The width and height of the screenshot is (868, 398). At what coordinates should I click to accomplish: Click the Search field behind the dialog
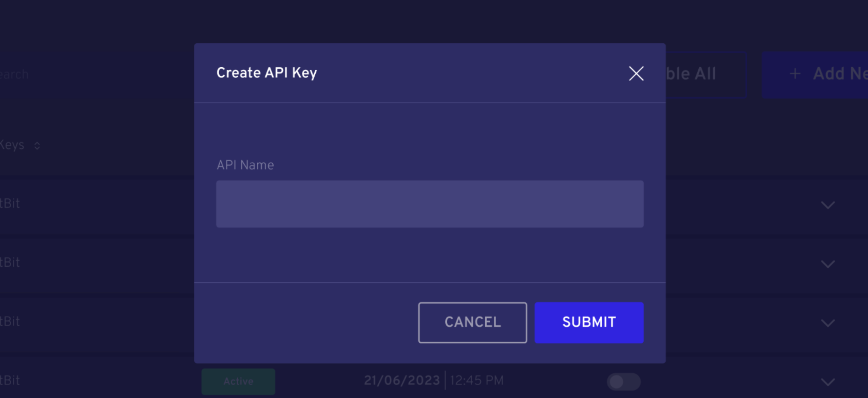coord(14,74)
